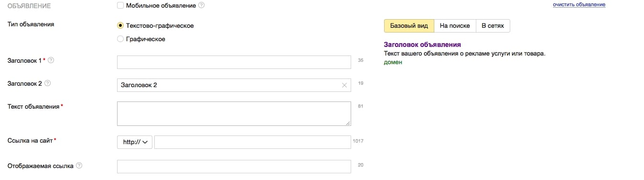The image size is (644, 180).
Task: Switch to На поиске preview tab
Action: click(455, 26)
